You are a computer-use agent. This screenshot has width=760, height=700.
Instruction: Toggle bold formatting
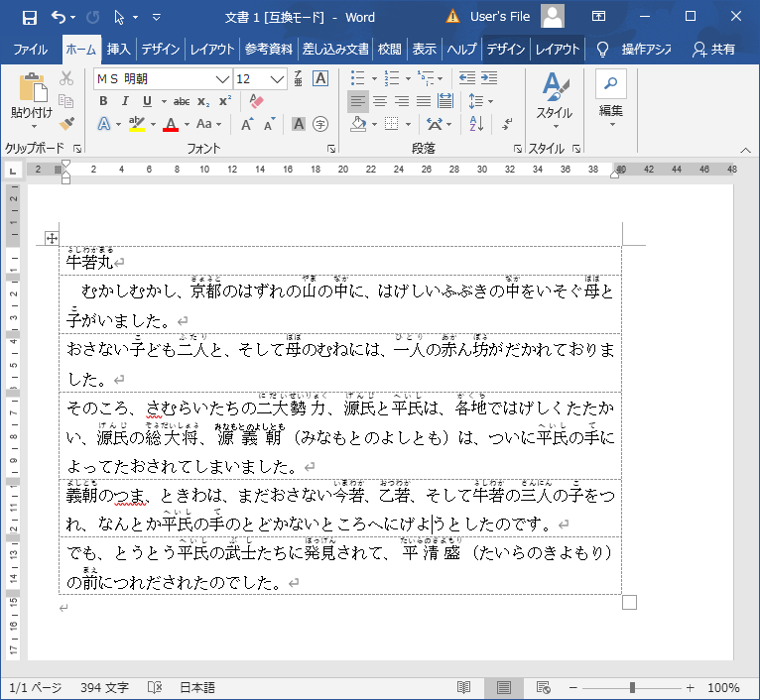pos(103,101)
